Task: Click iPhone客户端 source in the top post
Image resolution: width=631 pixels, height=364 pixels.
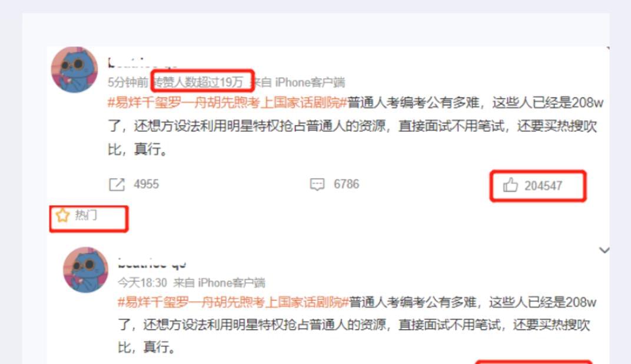Action: pyautogui.click(x=310, y=82)
